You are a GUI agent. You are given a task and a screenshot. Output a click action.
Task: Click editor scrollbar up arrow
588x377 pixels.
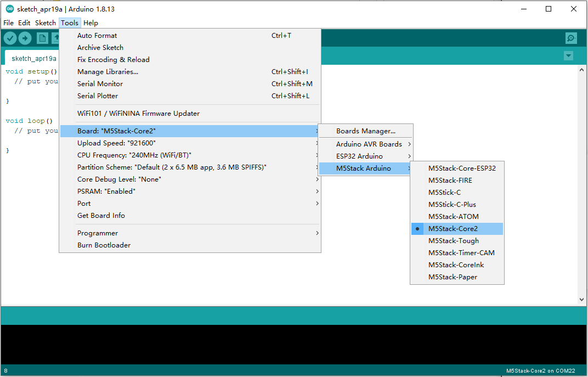click(x=581, y=70)
